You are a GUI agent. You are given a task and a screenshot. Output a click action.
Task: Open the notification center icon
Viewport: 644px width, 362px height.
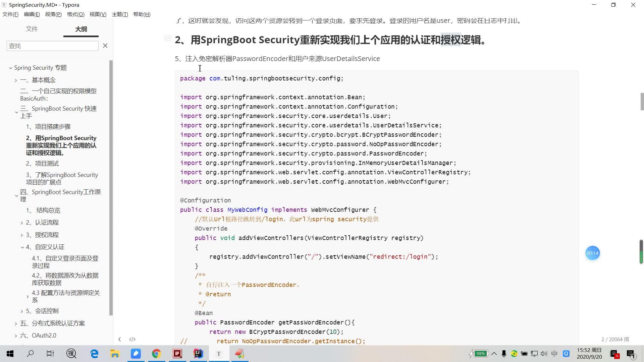pyautogui.click(x=630, y=354)
